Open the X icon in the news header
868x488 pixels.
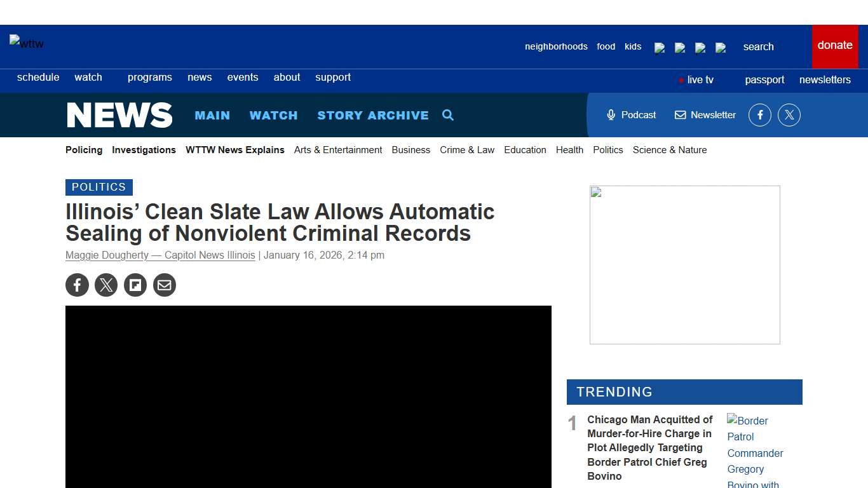tap(789, 115)
